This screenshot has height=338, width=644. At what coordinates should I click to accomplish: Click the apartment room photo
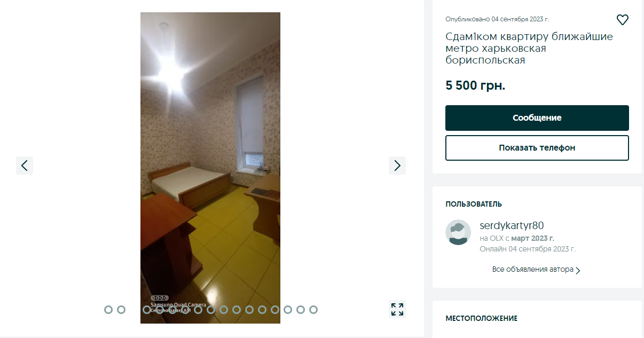(210, 168)
